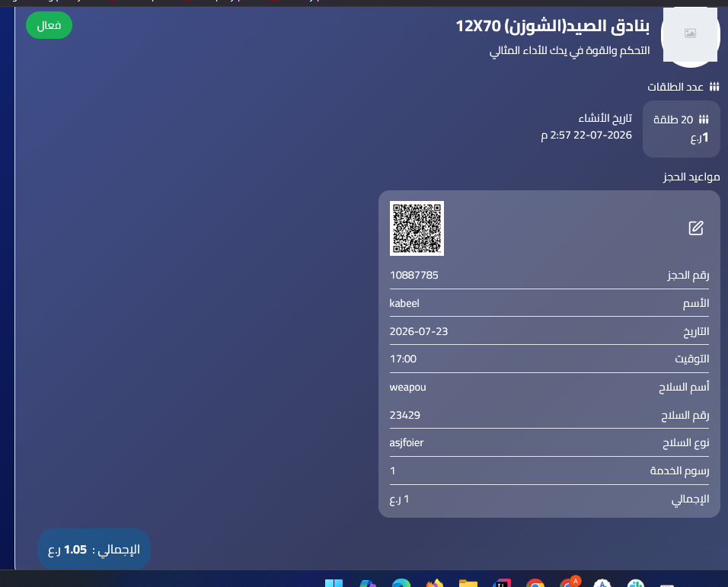Screen dimensions: 728x587
Task: Click the title بنادق الصيد(الشوزن) 12X70
Action: [553, 26]
